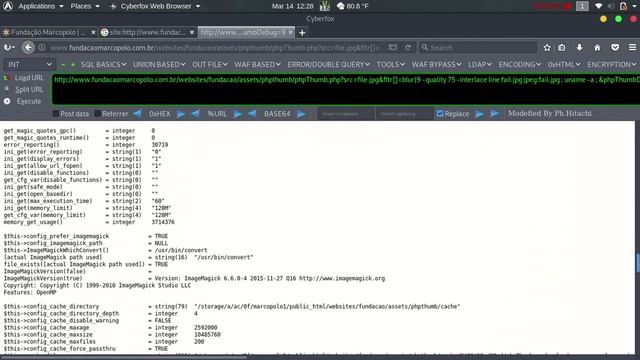Open the Mar 14 12:28 clock
640x360 pixels.
pyautogui.click(x=293, y=6)
